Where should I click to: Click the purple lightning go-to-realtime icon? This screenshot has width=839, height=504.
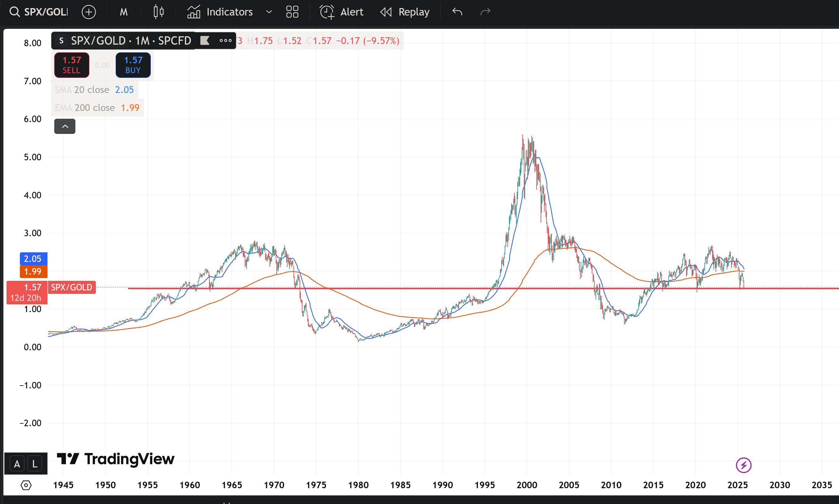coord(743,465)
